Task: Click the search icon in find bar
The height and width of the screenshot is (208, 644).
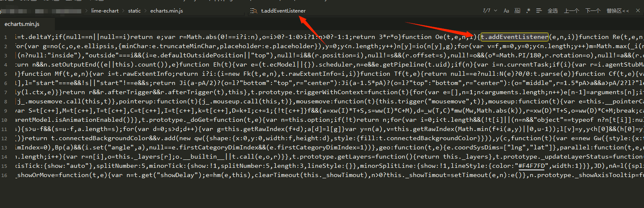Action: click(253, 10)
